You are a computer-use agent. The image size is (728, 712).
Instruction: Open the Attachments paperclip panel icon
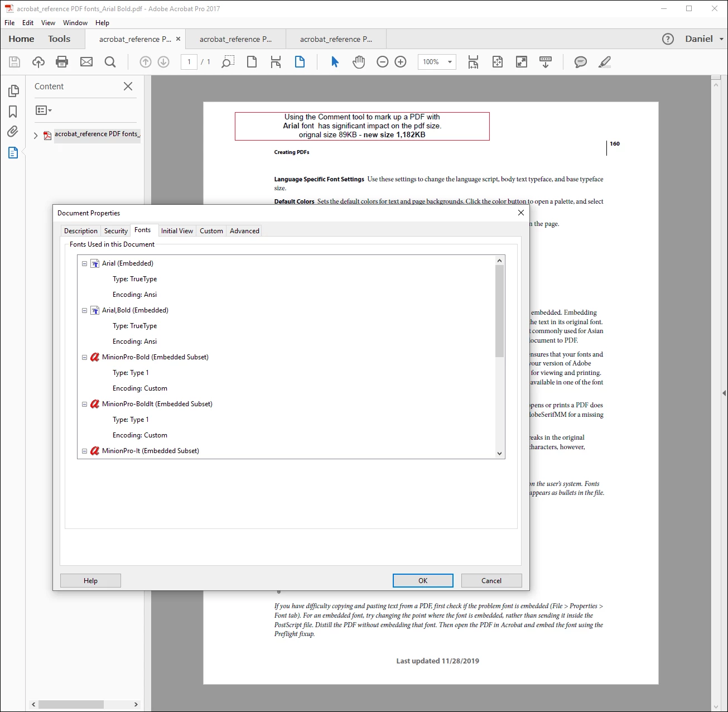click(x=13, y=132)
